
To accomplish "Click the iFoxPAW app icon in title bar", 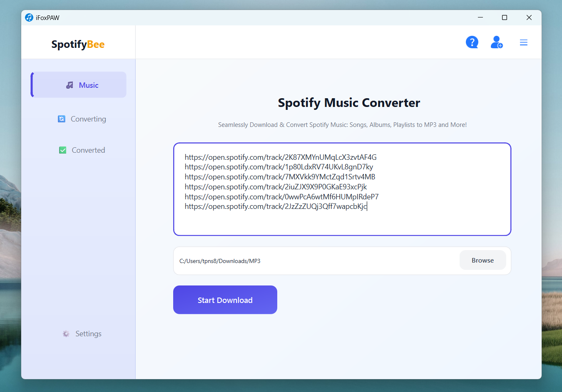I will pyautogui.click(x=29, y=17).
